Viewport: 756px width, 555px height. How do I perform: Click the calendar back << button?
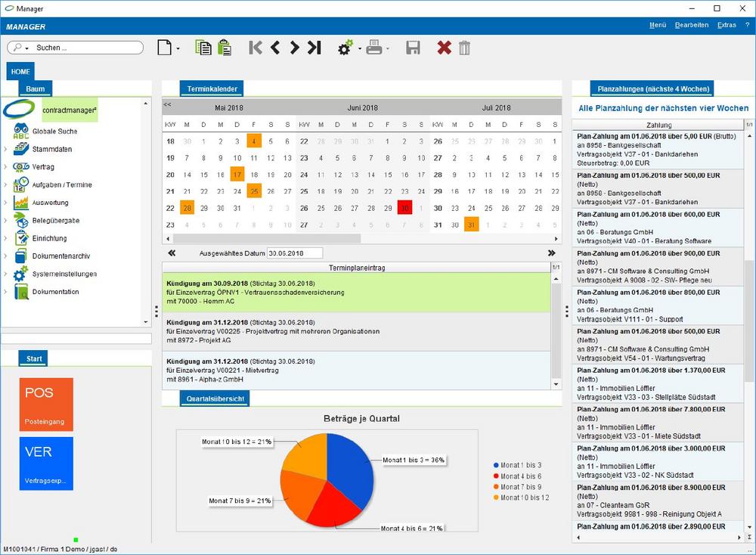167,104
